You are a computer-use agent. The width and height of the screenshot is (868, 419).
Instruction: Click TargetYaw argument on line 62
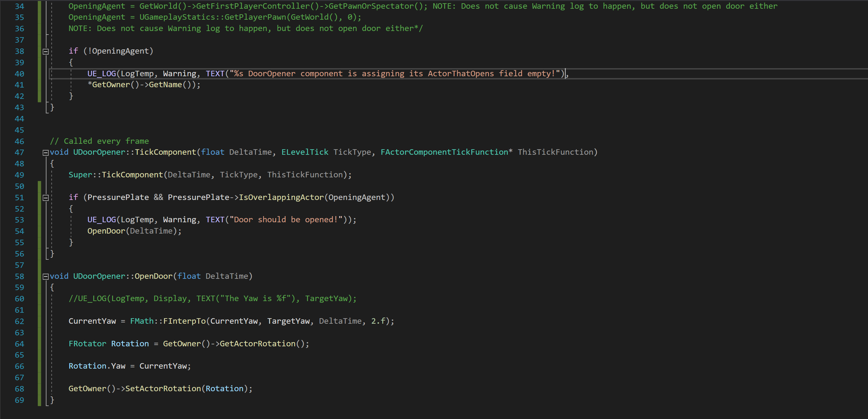(x=289, y=321)
